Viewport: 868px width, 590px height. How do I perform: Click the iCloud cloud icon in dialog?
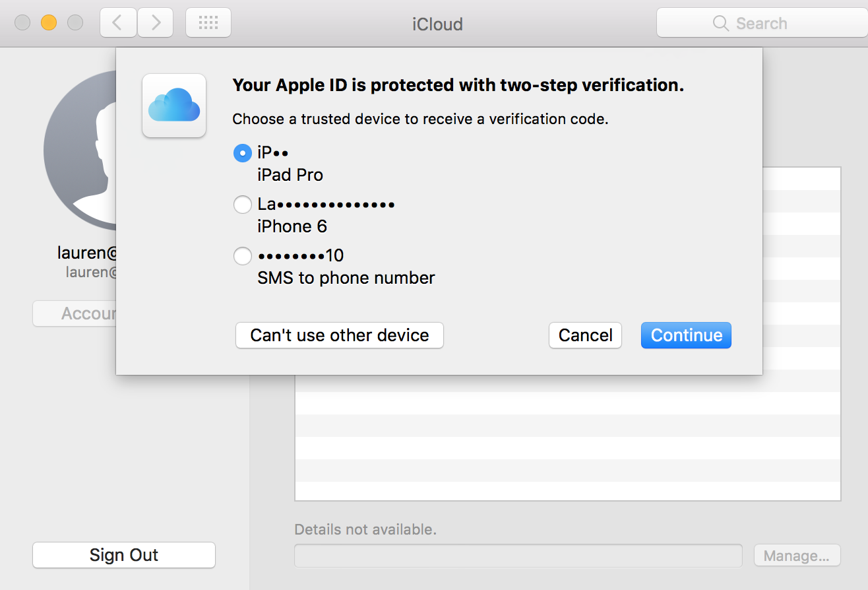coord(174,106)
